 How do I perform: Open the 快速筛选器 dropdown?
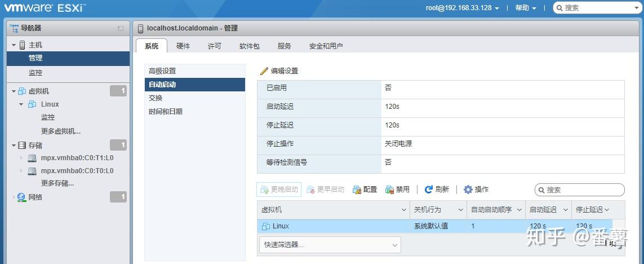coord(330,245)
